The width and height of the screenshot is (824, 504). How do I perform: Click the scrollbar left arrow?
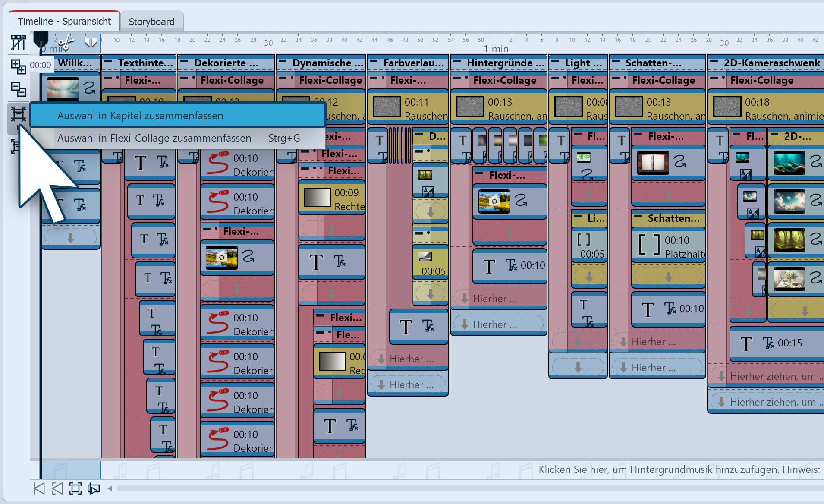click(x=110, y=488)
